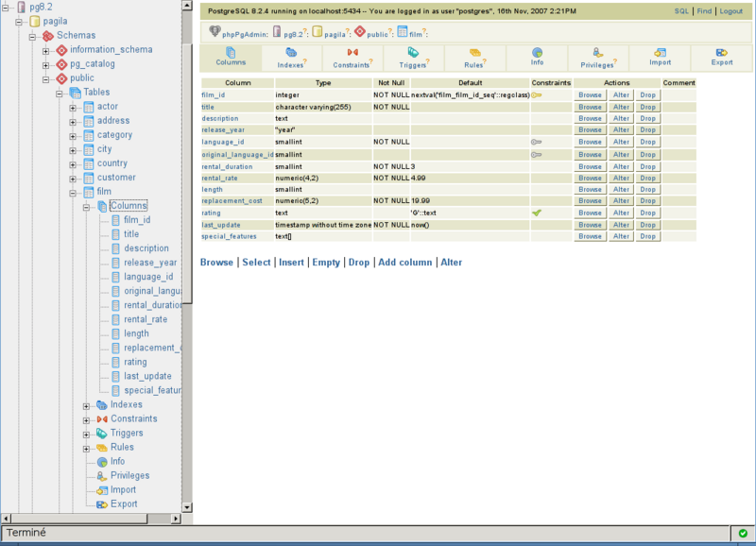Expand the Indexes node in tree
Screen dimensions: 756x546
86,405
